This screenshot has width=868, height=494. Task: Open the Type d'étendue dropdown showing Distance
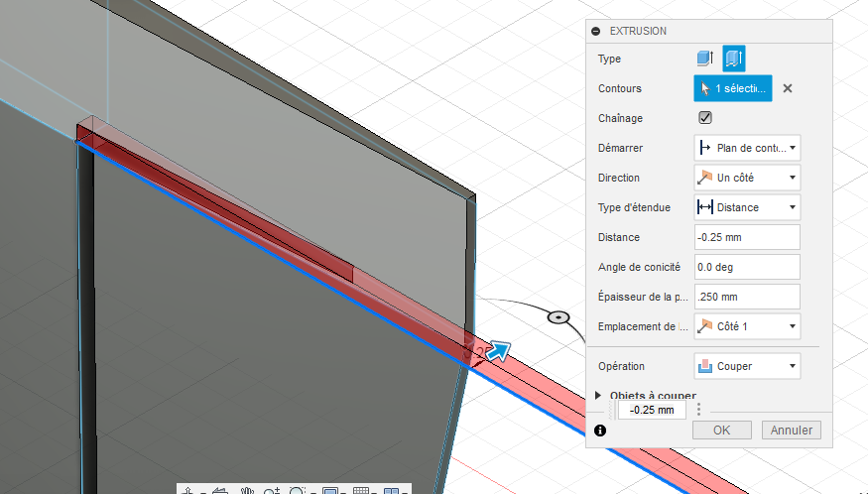[747, 207]
